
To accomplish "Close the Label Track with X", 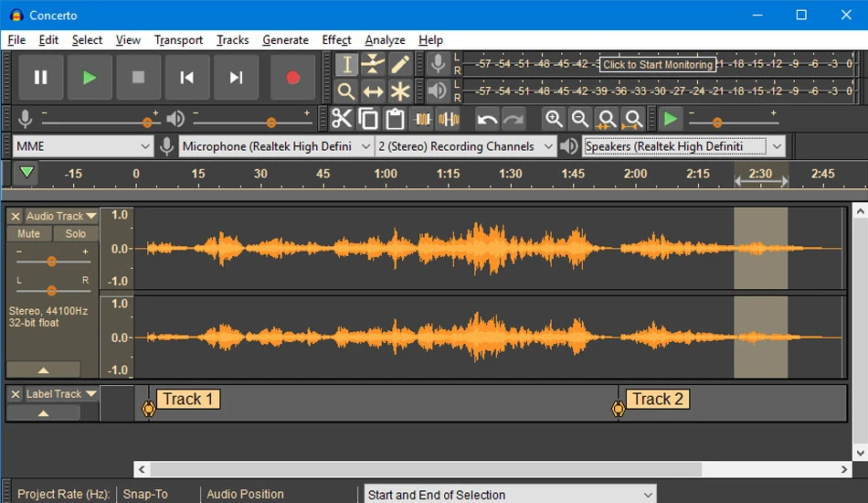I will [16, 394].
